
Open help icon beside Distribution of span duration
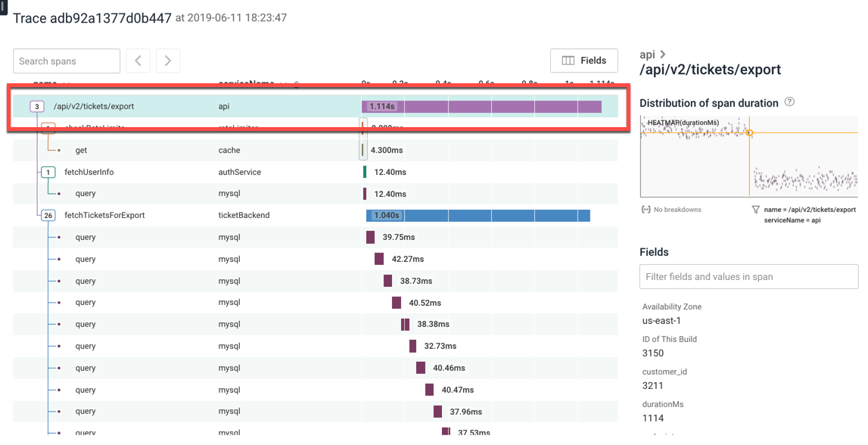click(790, 102)
